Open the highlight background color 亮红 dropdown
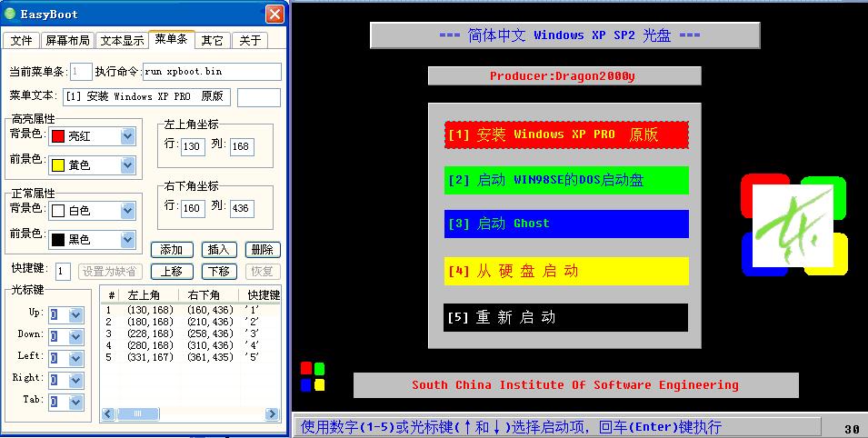The image size is (868, 438). pyautogui.click(x=128, y=135)
